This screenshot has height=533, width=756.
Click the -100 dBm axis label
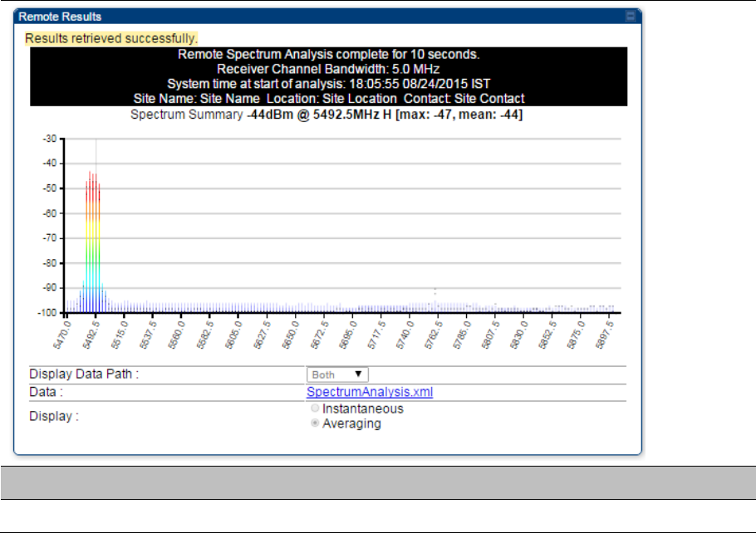click(47, 313)
